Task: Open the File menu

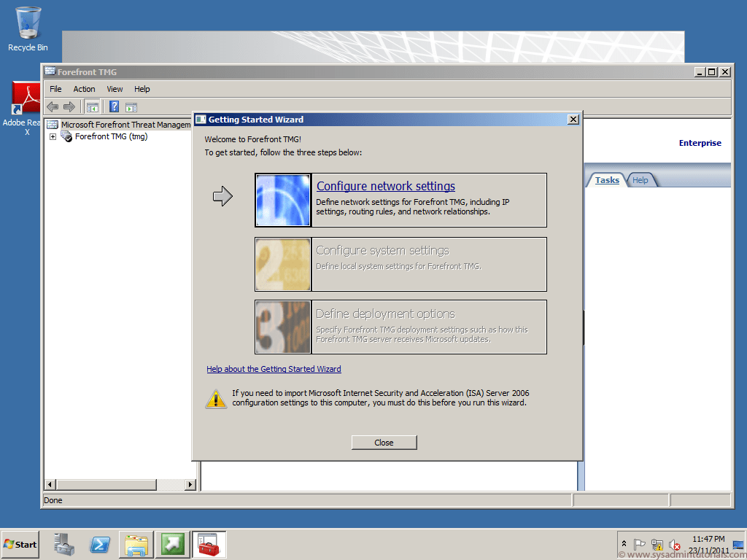Action: (55, 89)
